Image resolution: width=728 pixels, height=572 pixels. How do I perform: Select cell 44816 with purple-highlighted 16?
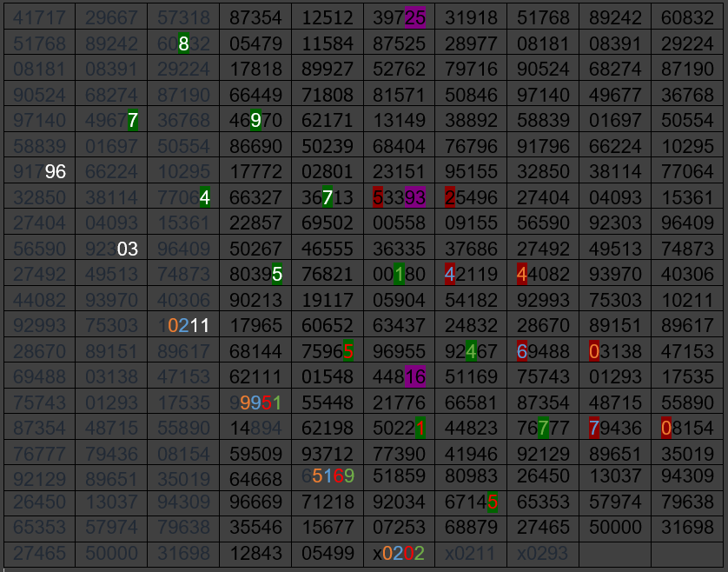pos(398,376)
